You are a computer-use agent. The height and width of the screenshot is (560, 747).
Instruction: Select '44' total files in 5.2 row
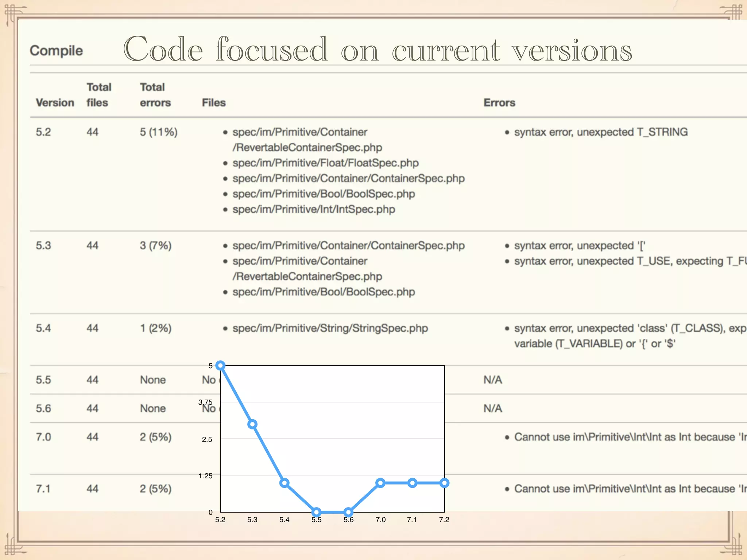pos(93,132)
